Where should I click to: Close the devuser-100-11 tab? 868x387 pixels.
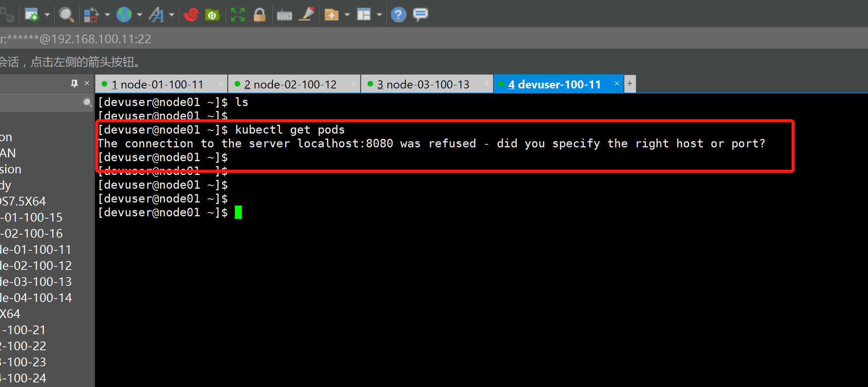tap(617, 83)
